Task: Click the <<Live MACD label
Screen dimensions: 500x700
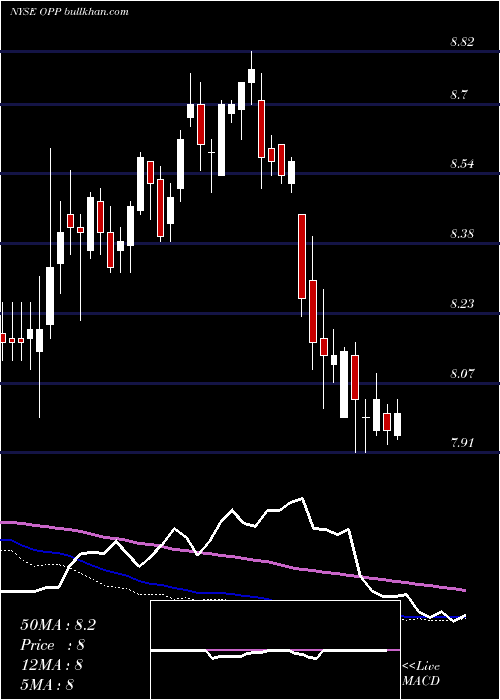Action: (421, 673)
